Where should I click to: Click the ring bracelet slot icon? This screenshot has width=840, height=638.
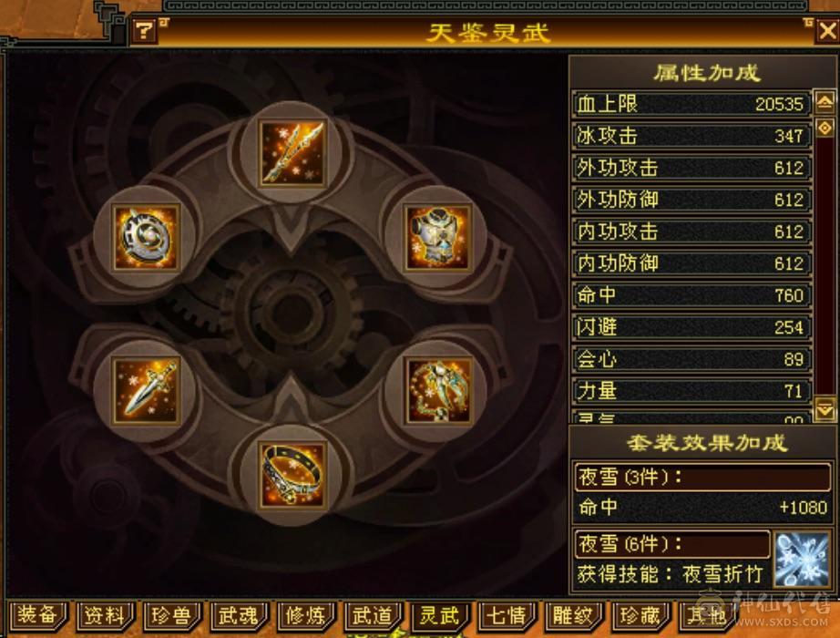pyautogui.click(x=292, y=475)
